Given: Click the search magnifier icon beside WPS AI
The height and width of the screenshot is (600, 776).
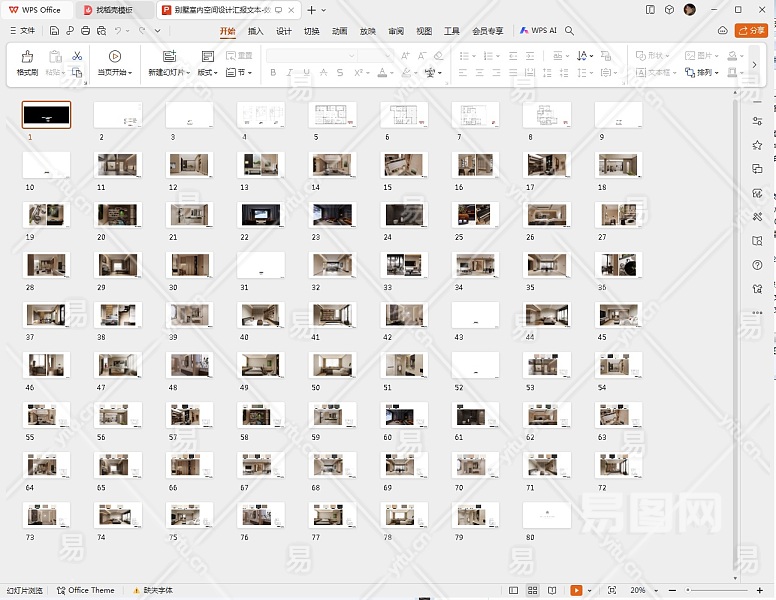Looking at the screenshot, I should 570,31.
